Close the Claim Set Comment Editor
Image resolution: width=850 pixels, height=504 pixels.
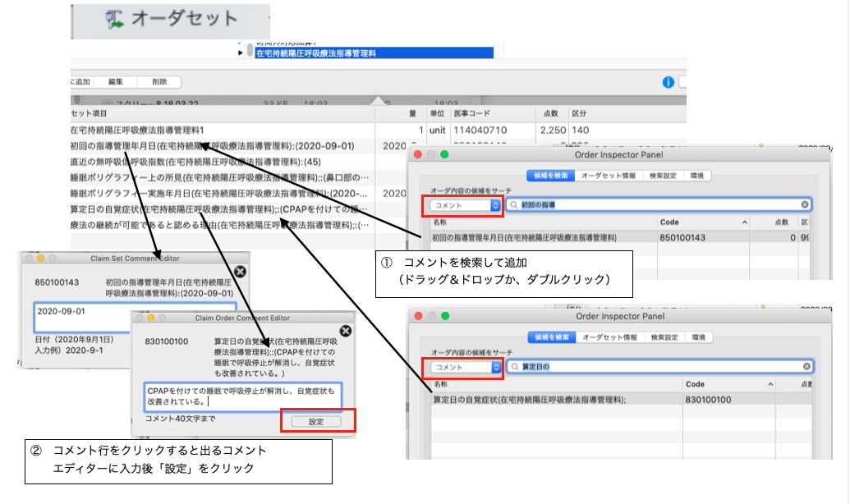click(240, 272)
